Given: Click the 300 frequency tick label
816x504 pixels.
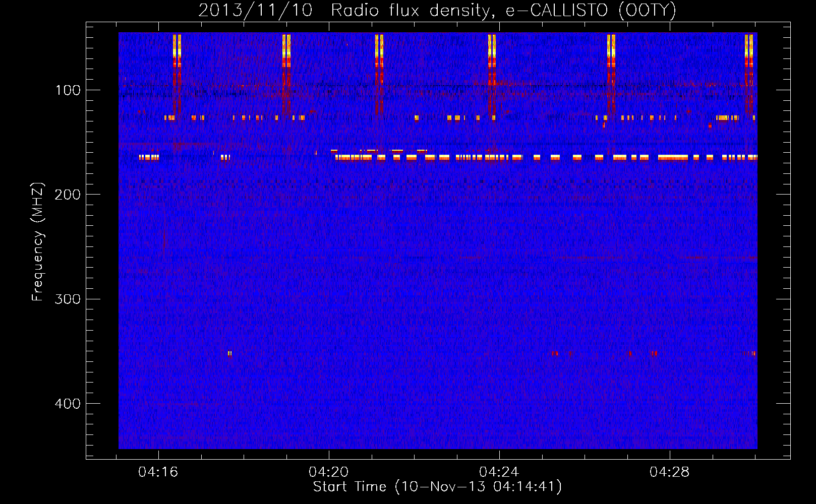Looking at the screenshot, I should point(68,299).
